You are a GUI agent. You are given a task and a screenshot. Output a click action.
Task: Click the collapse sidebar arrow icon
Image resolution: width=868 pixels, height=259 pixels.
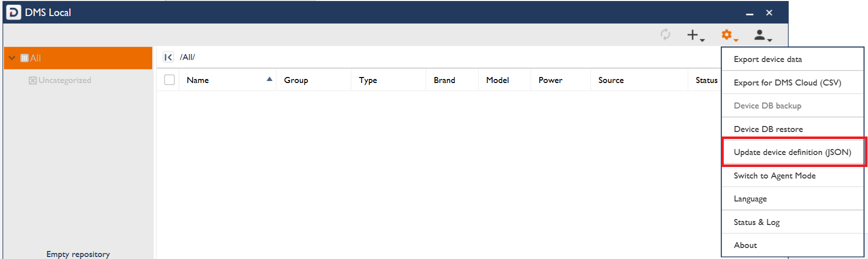click(168, 57)
